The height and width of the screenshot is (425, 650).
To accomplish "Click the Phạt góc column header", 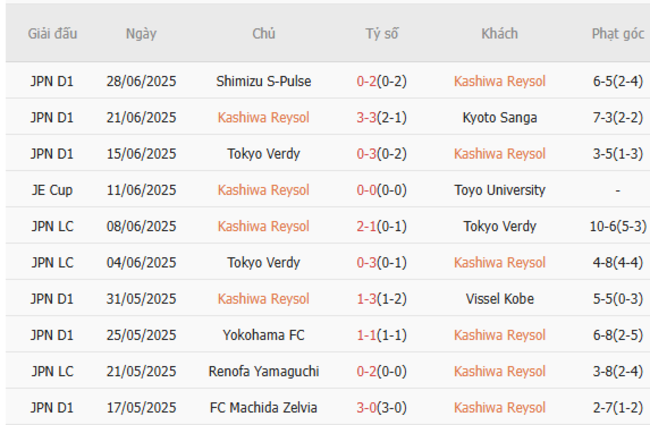I will coord(617,33).
